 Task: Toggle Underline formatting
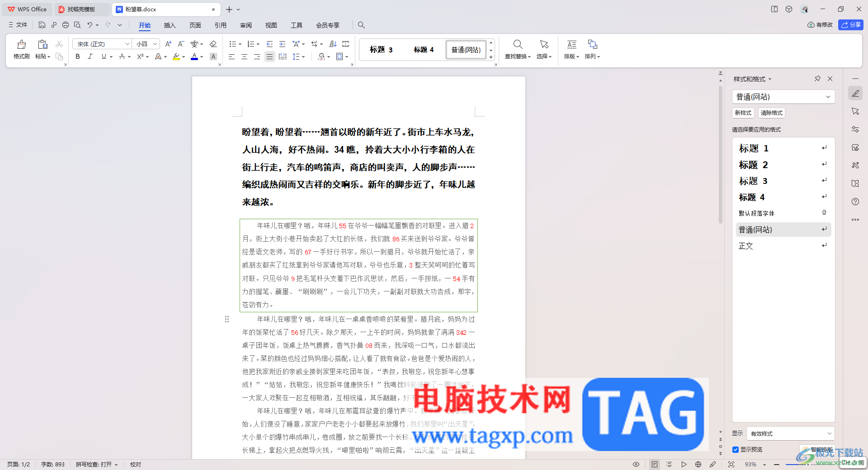[x=104, y=56]
